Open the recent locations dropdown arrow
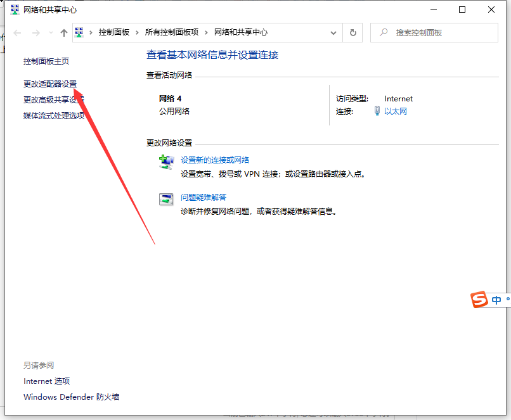The height and width of the screenshot is (420, 511). (x=51, y=33)
